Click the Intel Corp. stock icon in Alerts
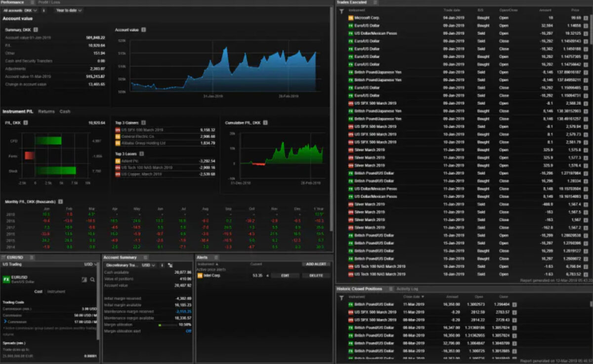 200,276
